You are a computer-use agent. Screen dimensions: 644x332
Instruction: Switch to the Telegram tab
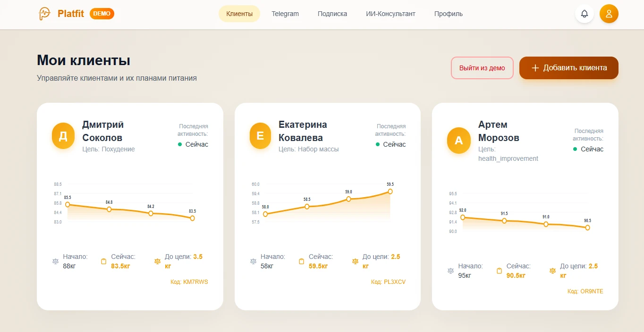(285, 14)
